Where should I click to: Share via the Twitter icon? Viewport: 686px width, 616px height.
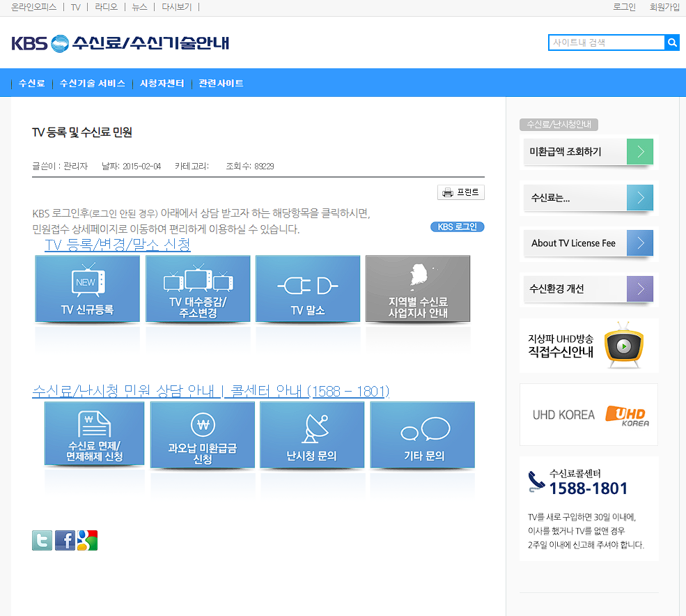point(42,540)
